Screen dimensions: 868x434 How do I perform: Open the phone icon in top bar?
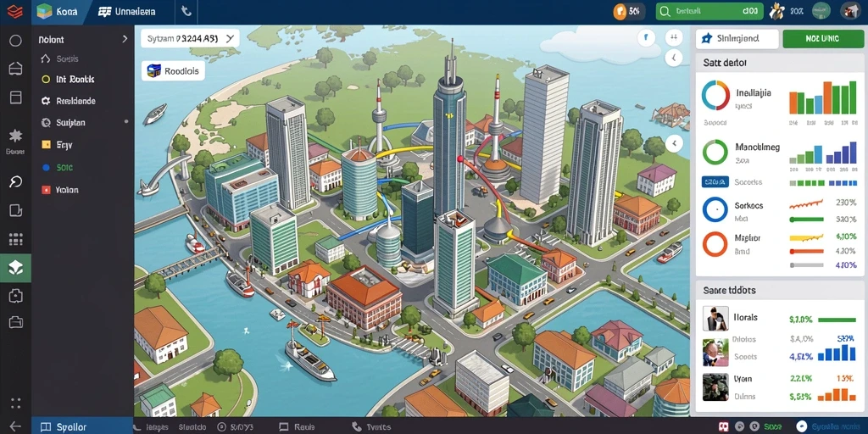(186, 11)
